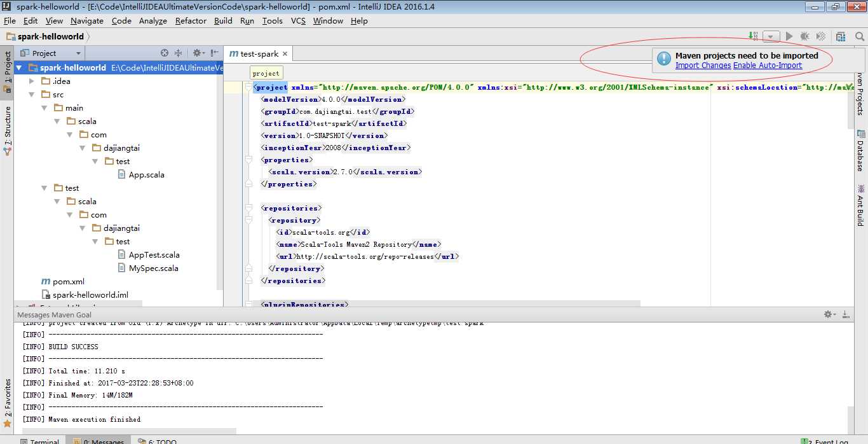Open the Event Log
This screenshot has width=868, height=444.
coord(825,440)
